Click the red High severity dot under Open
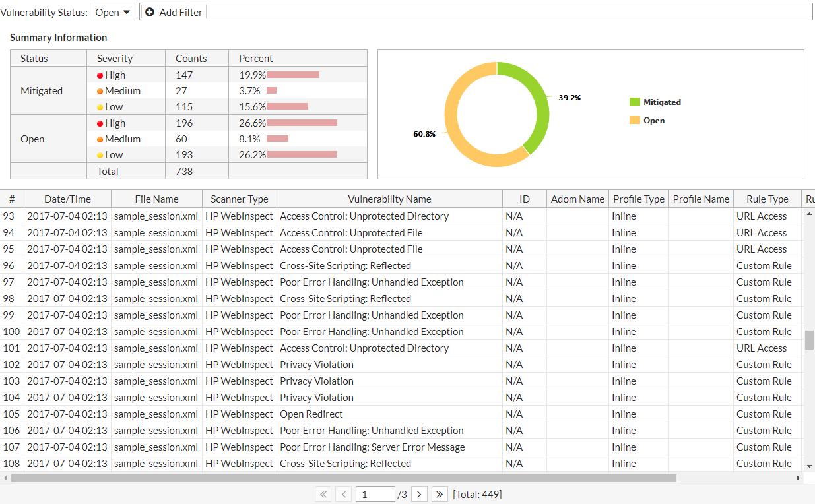This screenshot has height=504, width=815. [x=101, y=123]
